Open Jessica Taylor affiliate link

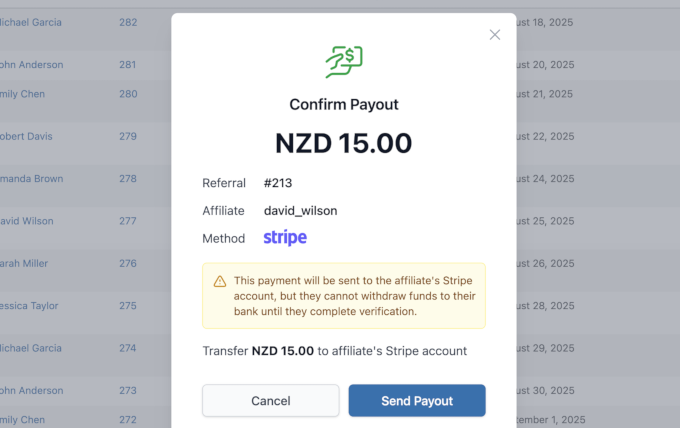29,306
